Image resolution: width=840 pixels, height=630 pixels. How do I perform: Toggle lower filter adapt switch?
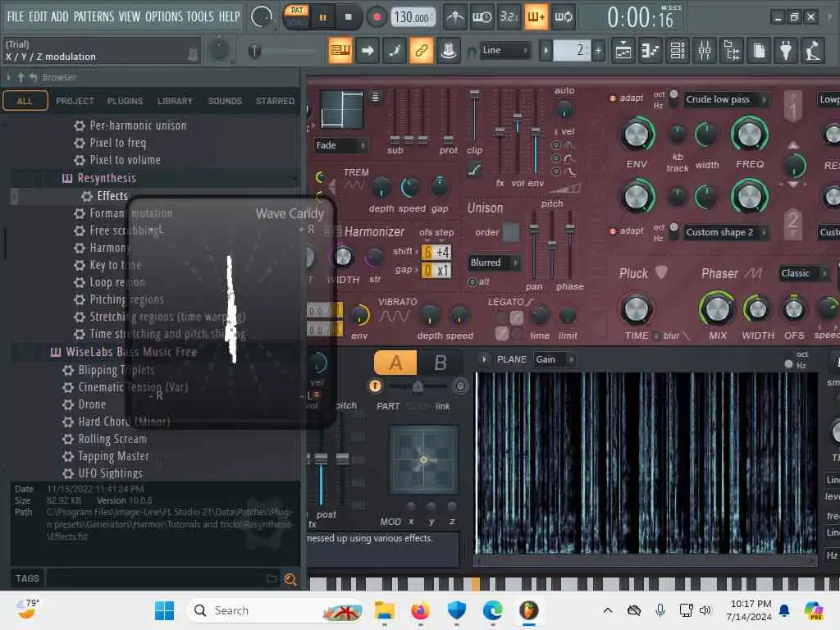(612, 231)
